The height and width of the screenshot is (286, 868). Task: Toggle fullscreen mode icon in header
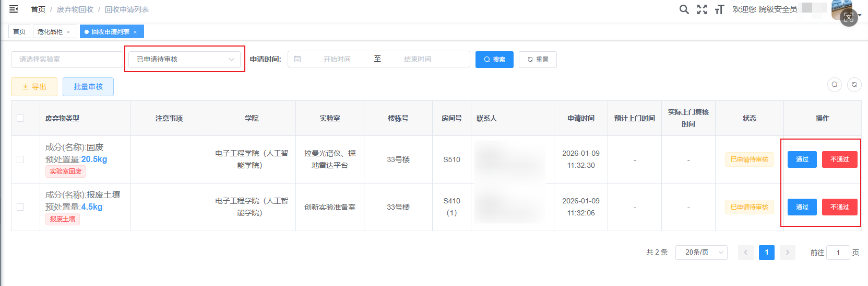coord(702,9)
